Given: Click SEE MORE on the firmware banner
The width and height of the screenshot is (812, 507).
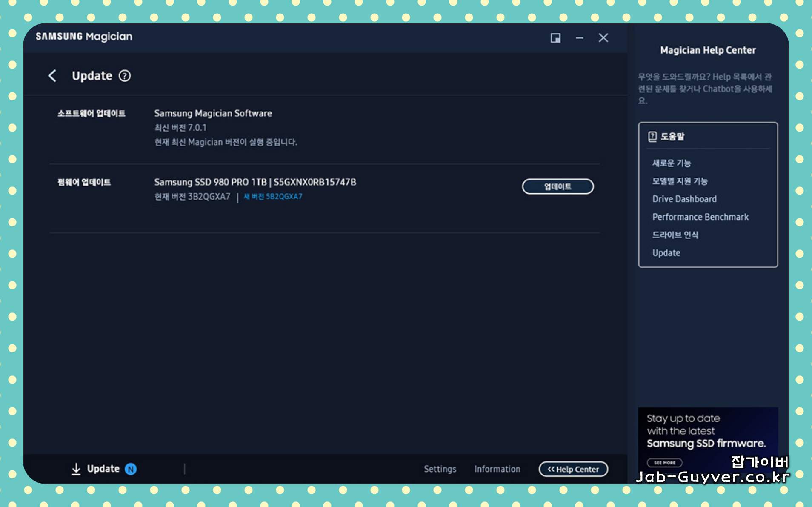Looking at the screenshot, I should 665,462.
